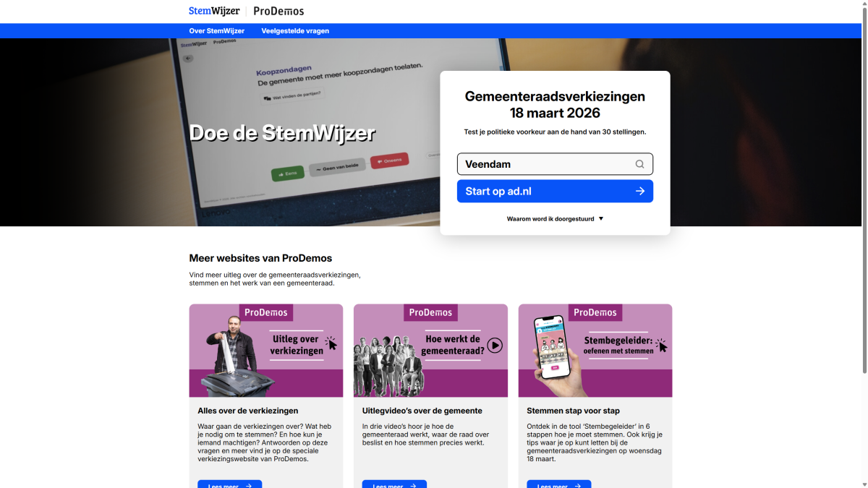868x488 pixels.
Task: Open the 'Alles over de verkiezingen' card heading
Action: (247, 411)
